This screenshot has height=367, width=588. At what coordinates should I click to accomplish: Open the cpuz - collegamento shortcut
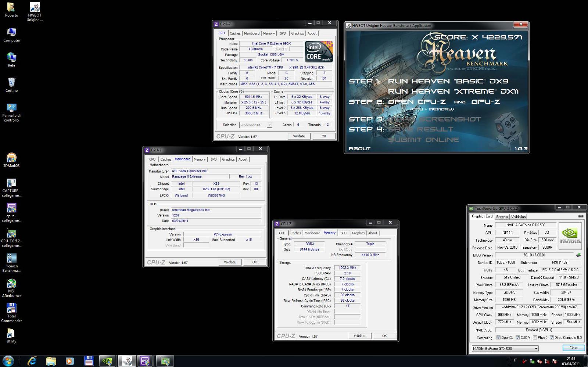[x=11, y=213]
